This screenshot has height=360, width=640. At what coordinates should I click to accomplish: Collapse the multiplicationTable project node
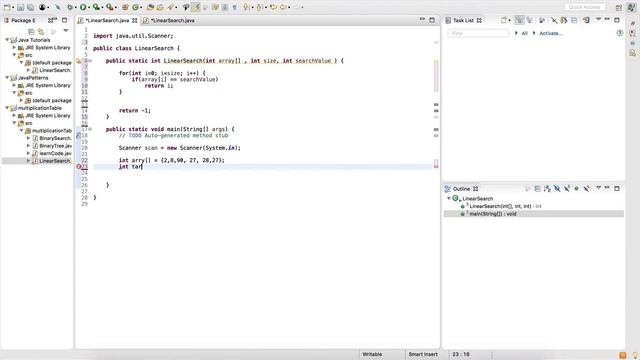(x=7, y=108)
